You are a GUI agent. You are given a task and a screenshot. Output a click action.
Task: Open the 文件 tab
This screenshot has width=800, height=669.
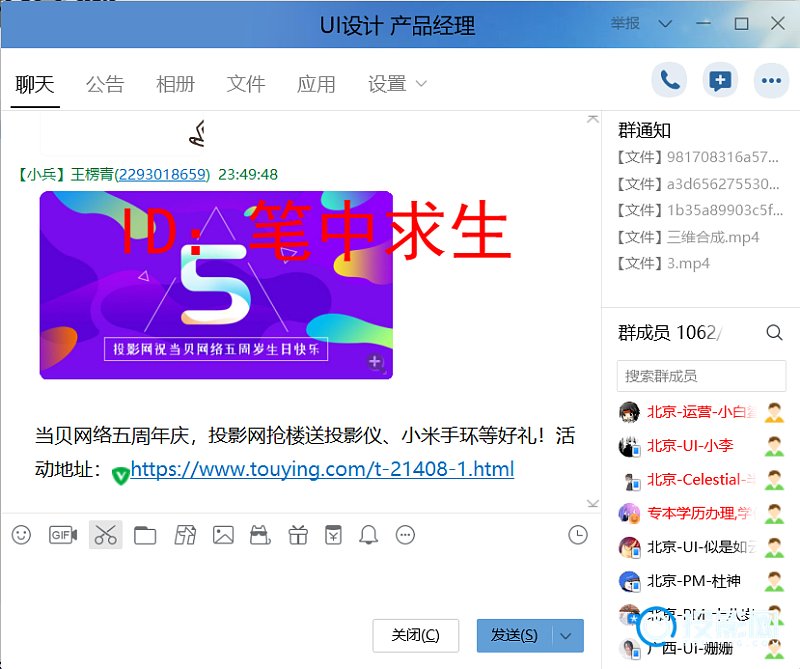[x=246, y=84]
